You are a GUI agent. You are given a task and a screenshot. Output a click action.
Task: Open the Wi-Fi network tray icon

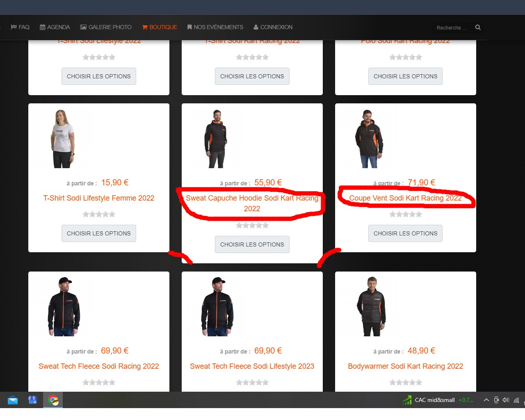point(516,400)
